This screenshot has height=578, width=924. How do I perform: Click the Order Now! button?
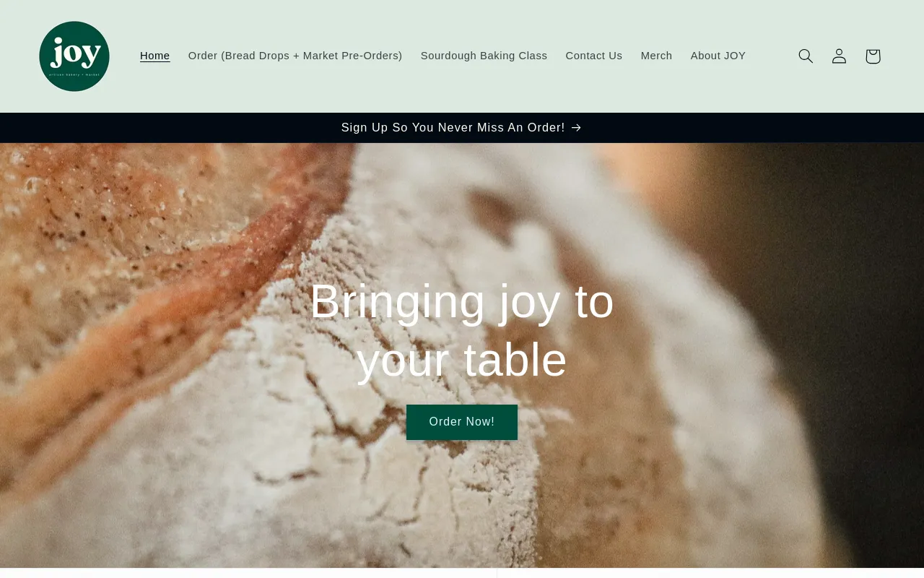click(462, 422)
